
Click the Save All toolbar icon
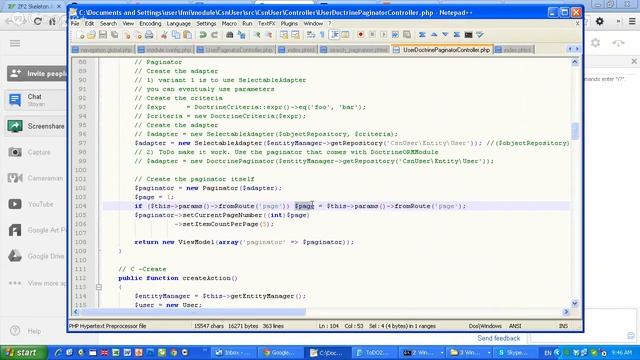tap(115, 35)
